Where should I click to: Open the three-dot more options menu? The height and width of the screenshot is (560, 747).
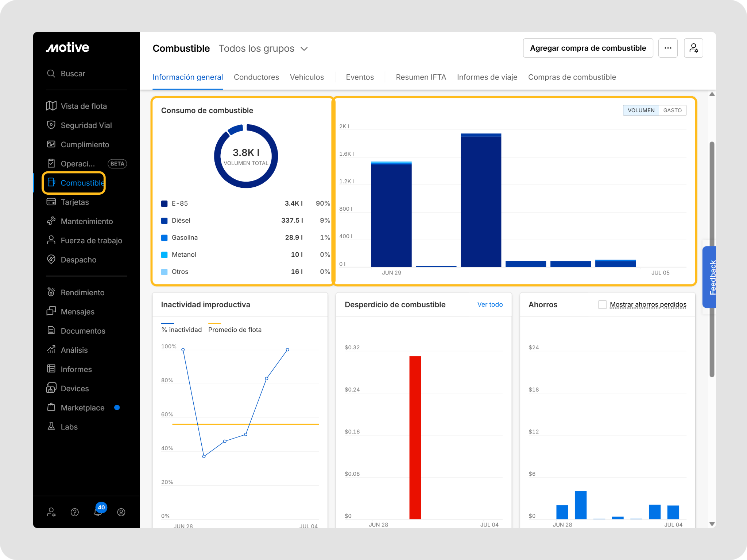point(668,48)
